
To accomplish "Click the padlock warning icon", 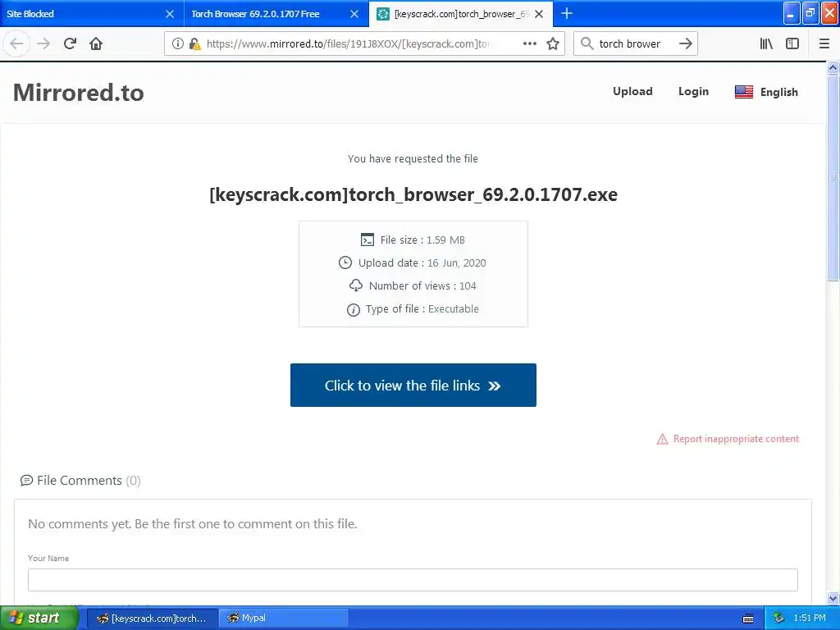I will pyautogui.click(x=195, y=44).
